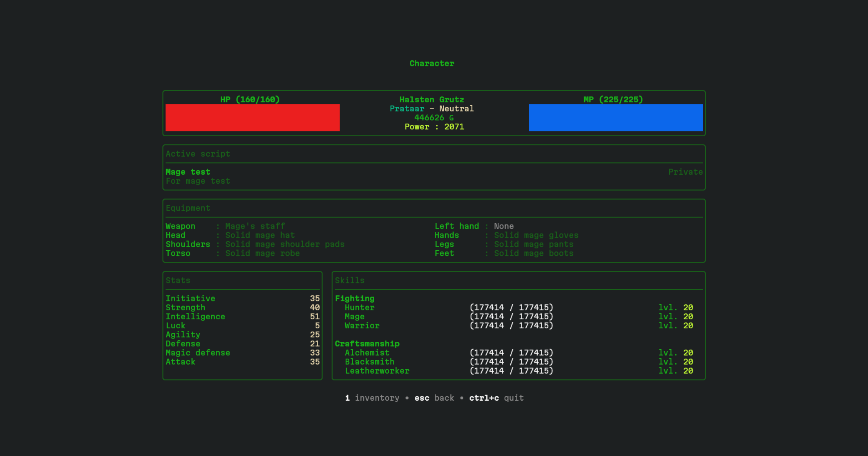Click the 'Skills' panel header

pos(350,280)
